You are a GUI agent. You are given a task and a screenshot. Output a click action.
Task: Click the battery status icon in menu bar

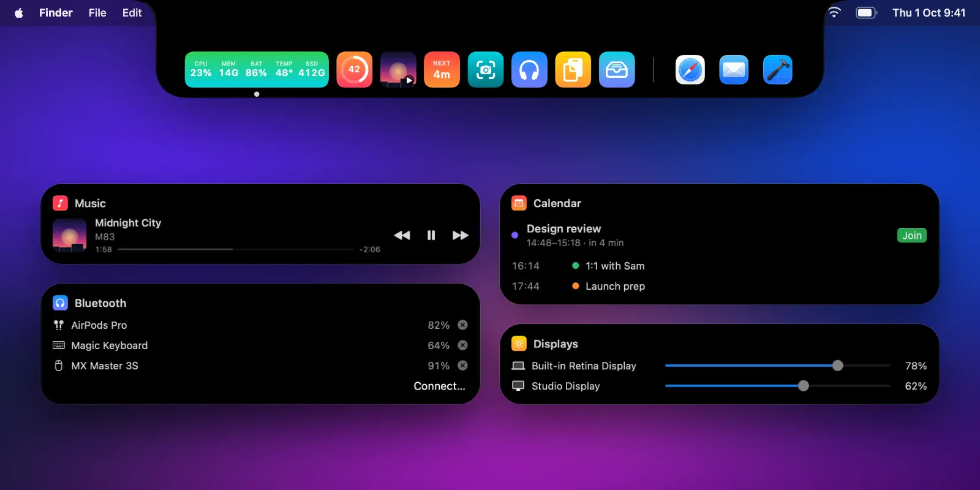866,12
